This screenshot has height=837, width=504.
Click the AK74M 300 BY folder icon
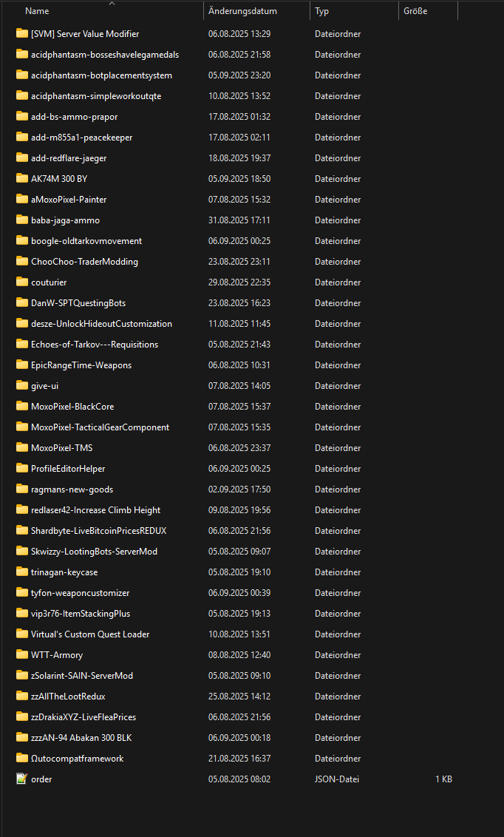22,178
